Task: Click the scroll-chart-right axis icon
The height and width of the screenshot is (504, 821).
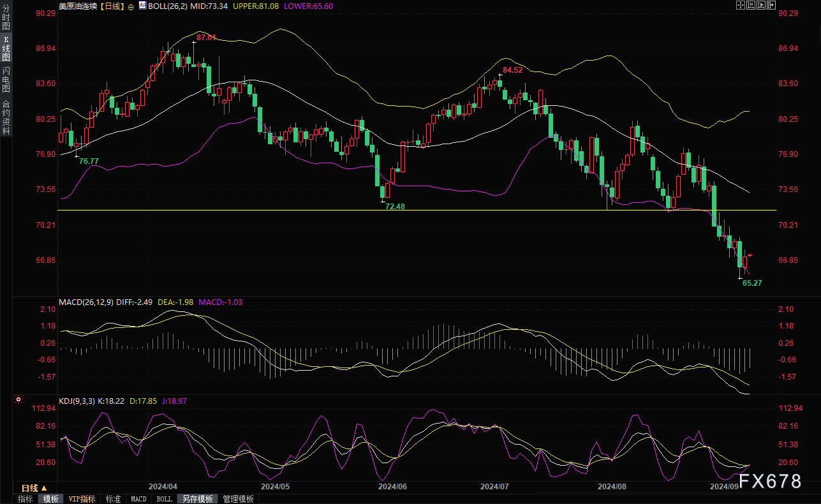Action: [x=760, y=6]
